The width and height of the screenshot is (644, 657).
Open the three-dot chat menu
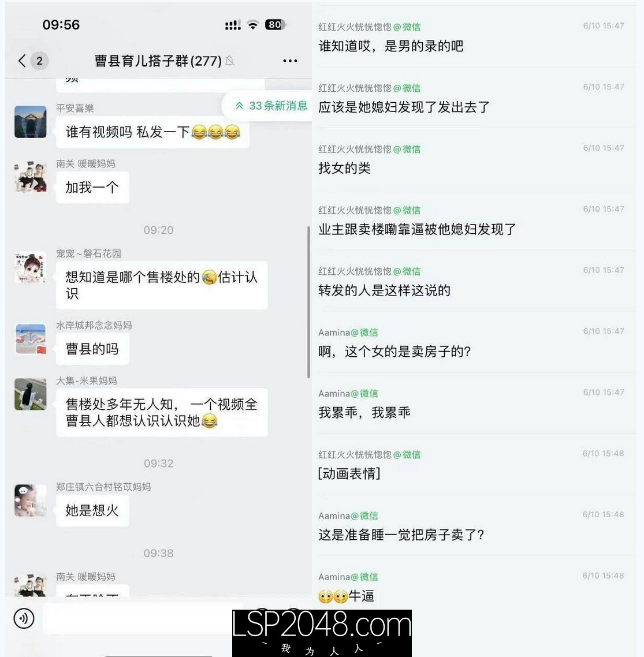(290, 61)
